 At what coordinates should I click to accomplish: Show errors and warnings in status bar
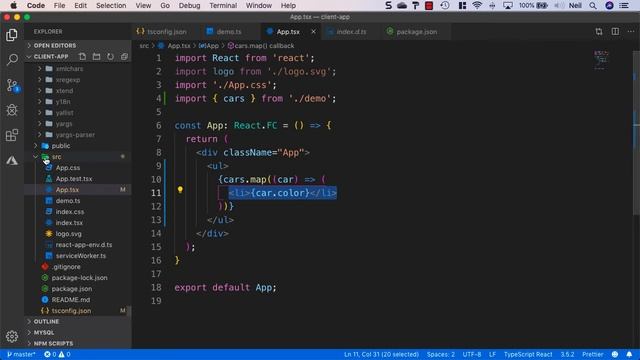(57, 354)
